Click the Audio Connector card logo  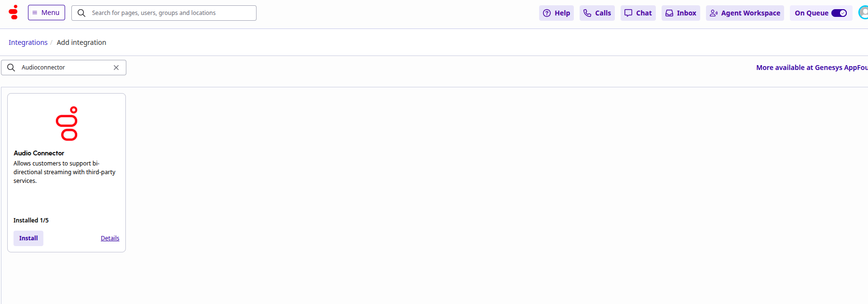tap(67, 124)
